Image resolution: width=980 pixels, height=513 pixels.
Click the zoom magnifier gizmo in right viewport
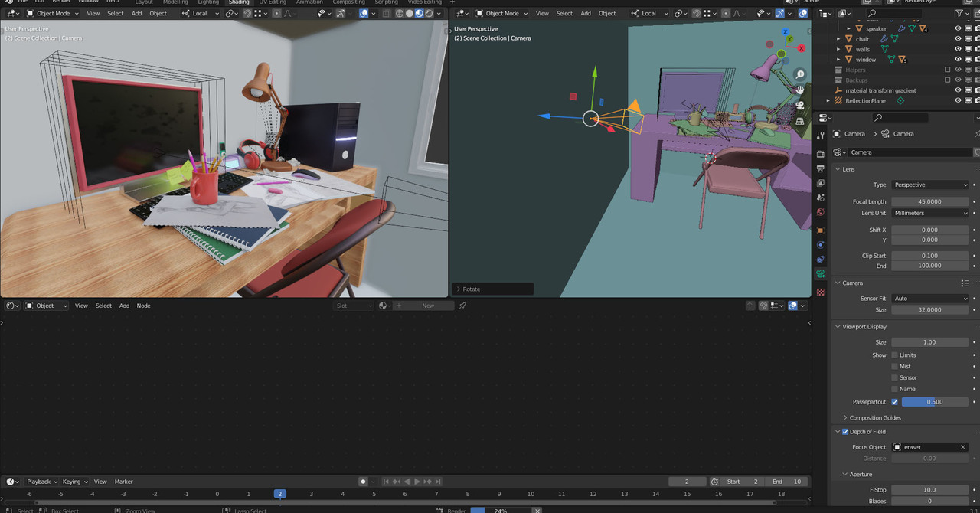800,74
